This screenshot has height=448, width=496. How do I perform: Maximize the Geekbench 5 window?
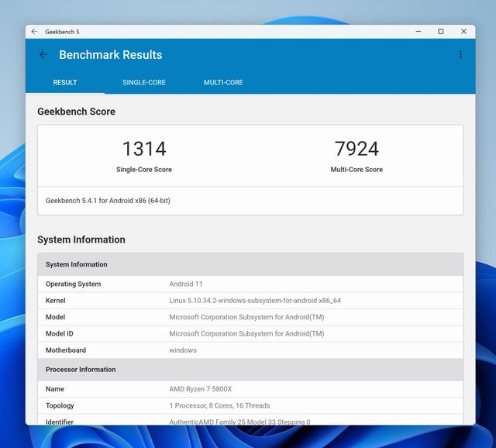pyautogui.click(x=440, y=32)
